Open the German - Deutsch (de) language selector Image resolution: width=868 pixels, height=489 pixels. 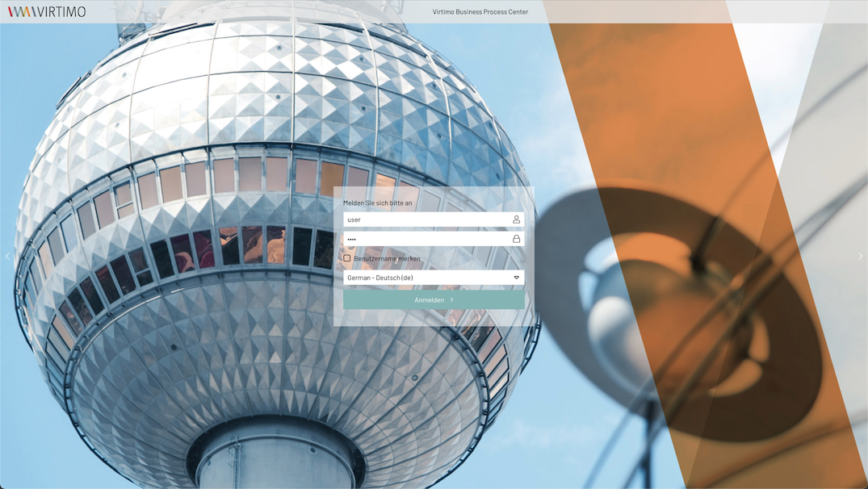click(428, 278)
